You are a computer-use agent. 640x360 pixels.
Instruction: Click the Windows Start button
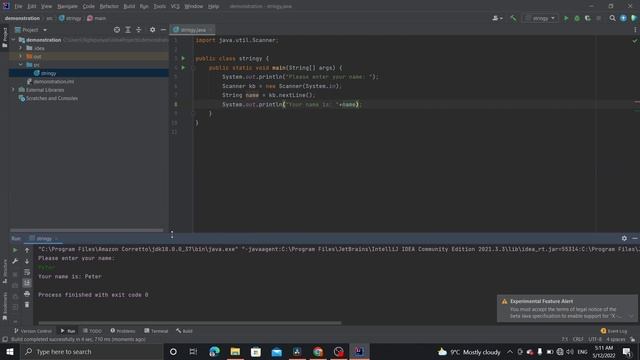coord(10,352)
